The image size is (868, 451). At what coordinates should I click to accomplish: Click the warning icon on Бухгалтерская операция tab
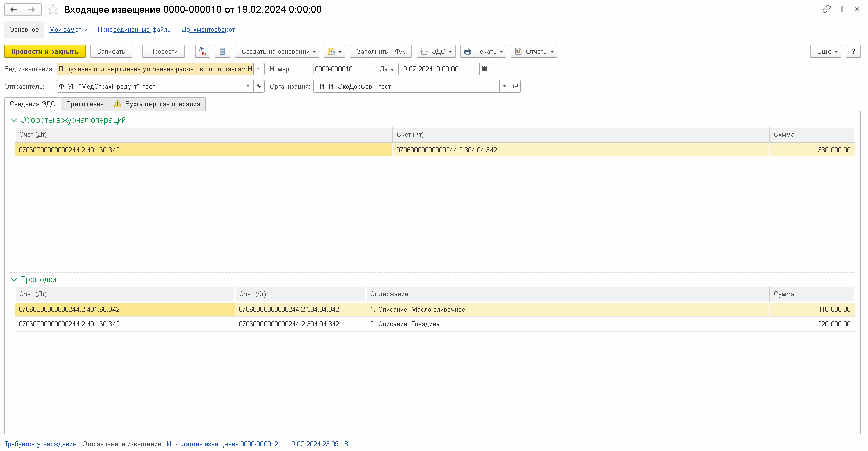[118, 104]
